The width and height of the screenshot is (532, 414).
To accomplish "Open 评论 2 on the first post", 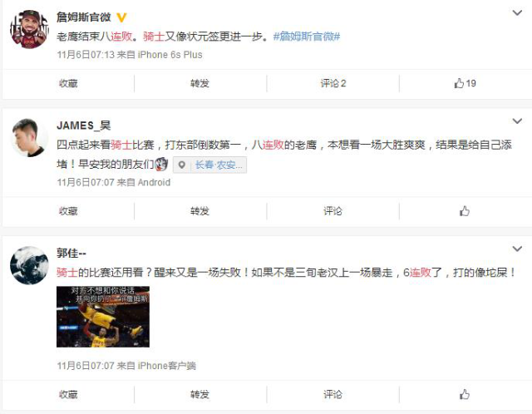I will point(333,83).
